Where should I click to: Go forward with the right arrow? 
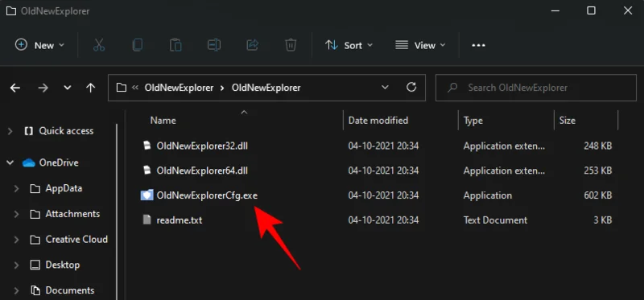43,88
